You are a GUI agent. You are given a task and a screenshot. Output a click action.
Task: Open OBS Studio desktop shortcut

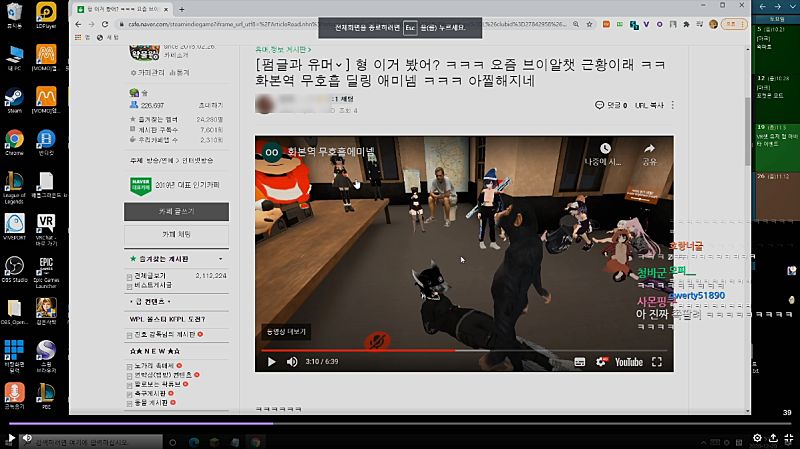pos(14,269)
